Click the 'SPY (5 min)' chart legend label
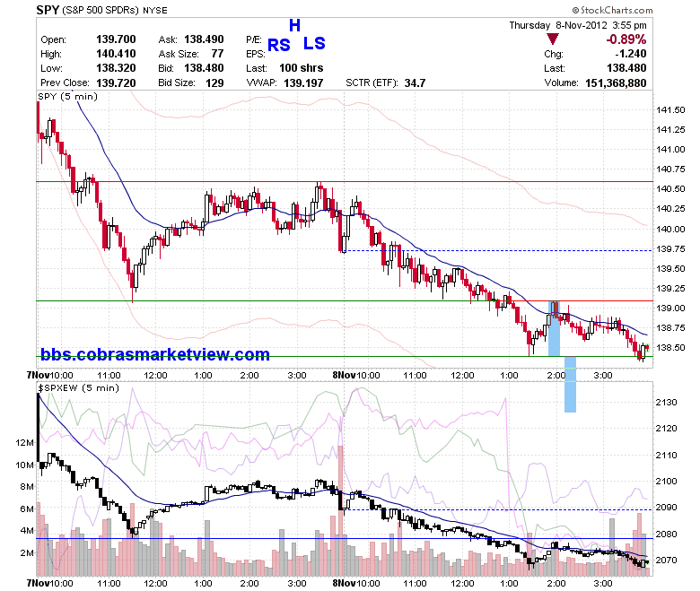This screenshot has height=591, width=700. 67,96
